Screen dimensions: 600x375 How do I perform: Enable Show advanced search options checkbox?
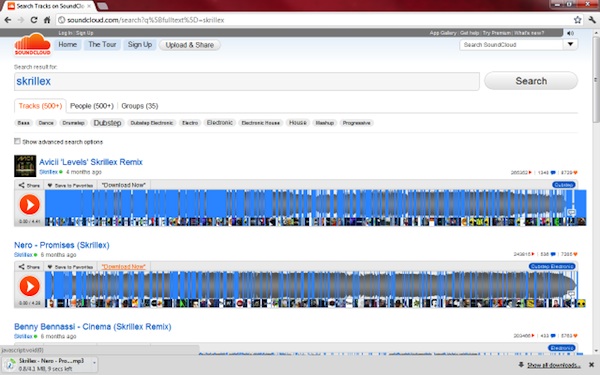click(x=17, y=141)
